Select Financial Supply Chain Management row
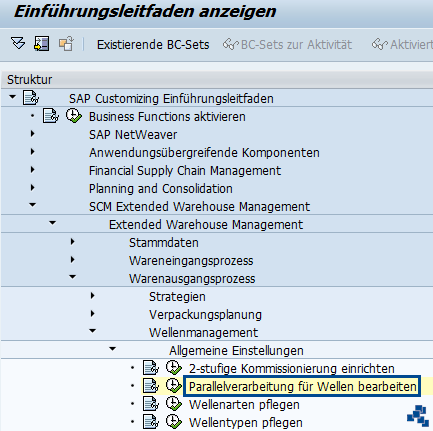 point(185,171)
